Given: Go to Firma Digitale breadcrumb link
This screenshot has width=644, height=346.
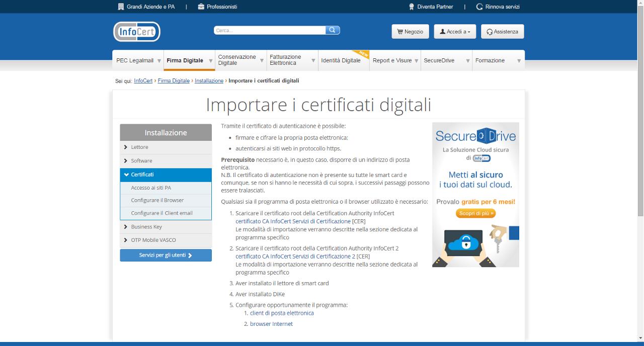Looking at the screenshot, I should (174, 80).
